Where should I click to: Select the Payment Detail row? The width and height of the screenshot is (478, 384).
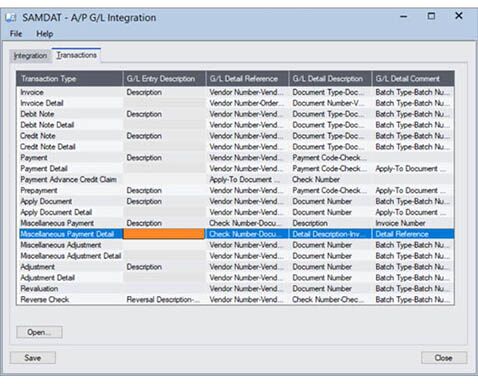pyautogui.click(x=235, y=169)
